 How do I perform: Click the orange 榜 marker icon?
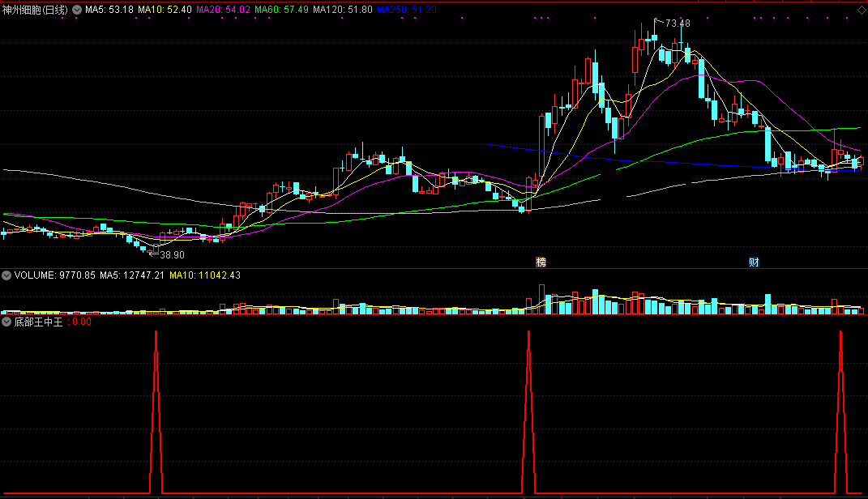541,262
